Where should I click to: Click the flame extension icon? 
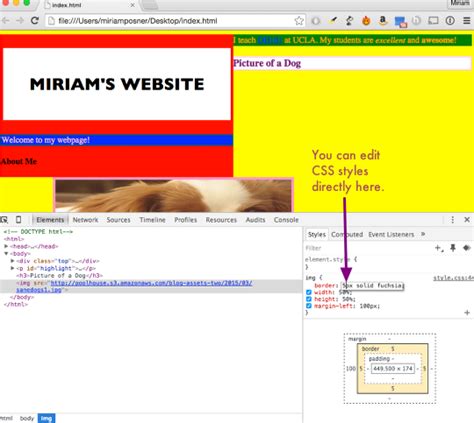(366, 21)
